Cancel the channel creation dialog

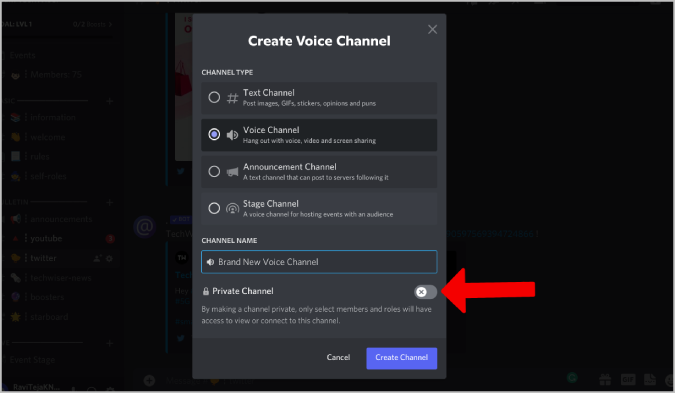point(338,357)
